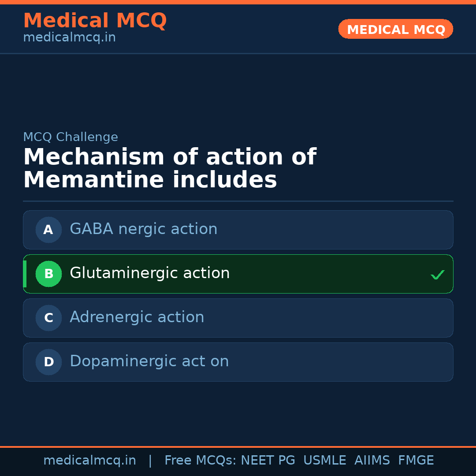The width and height of the screenshot is (476, 476).
Task: Click "FMGE" in the footer
Action: [x=416, y=461]
